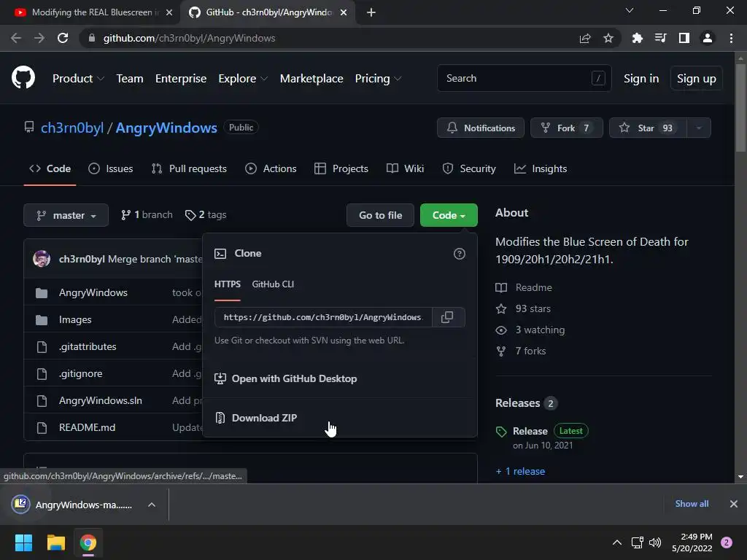The image size is (747, 560).
Task: Open media control icon in toolbar
Action: pos(661,38)
